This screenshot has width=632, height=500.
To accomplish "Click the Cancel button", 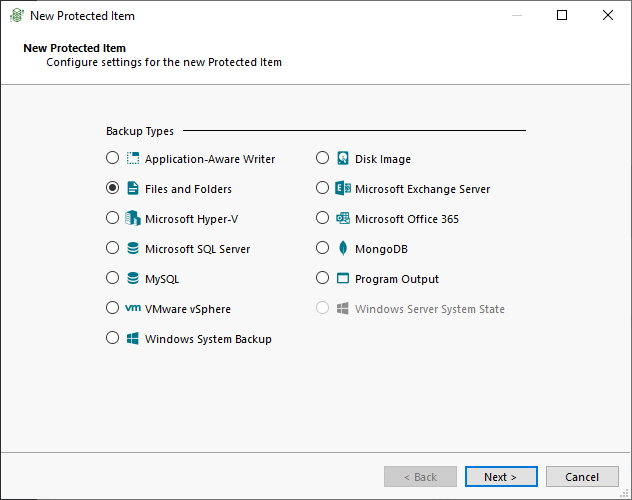I will pyautogui.click(x=582, y=477).
